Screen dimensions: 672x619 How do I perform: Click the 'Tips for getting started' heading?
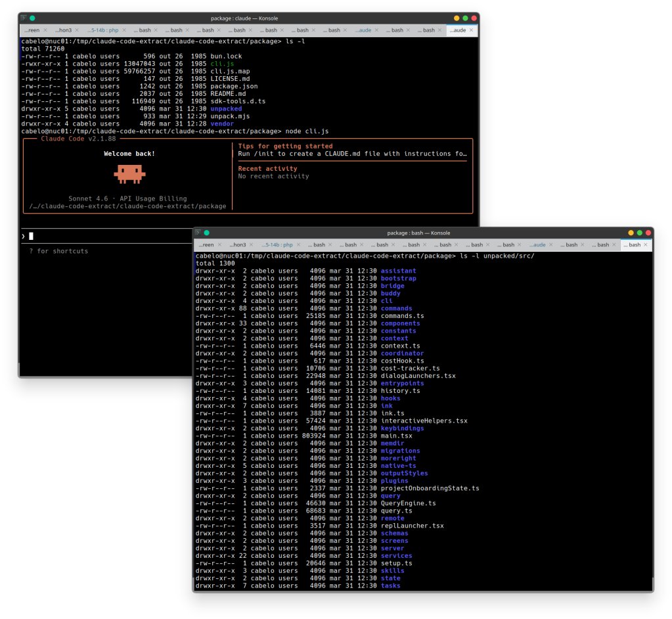[x=286, y=146]
